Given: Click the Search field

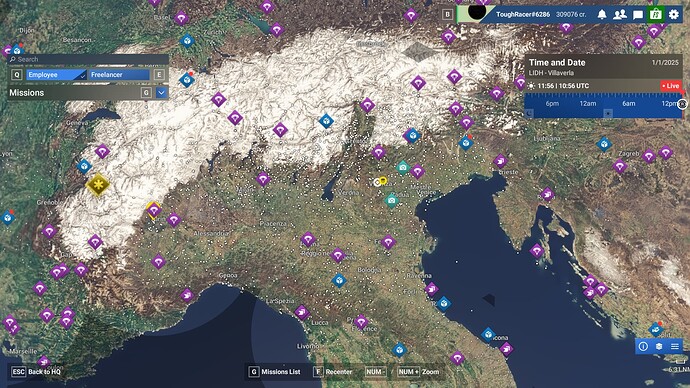Looking at the screenshot, I should pyautogui.click(x=88, y=59).
